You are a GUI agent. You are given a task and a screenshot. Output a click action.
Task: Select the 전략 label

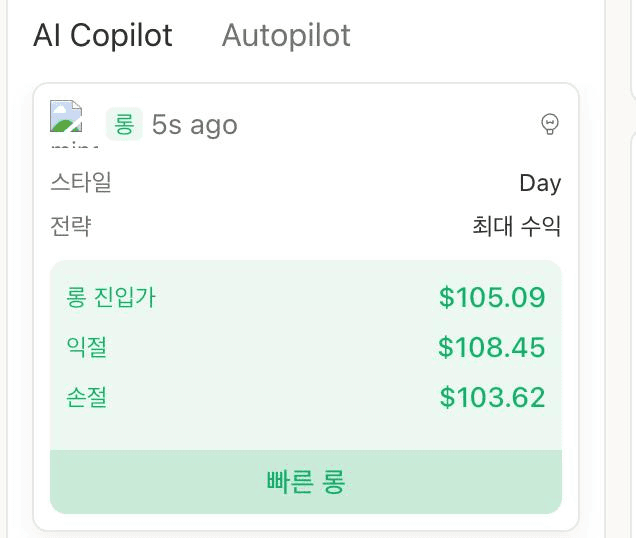[x=70, y=226]
